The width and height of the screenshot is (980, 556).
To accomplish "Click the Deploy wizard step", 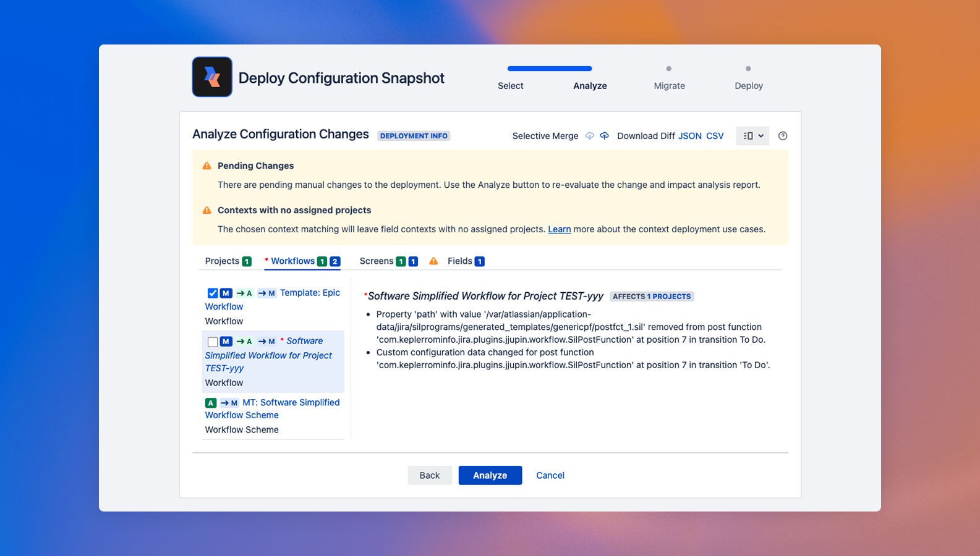I will pyautogui.click(x=749, y=86).
